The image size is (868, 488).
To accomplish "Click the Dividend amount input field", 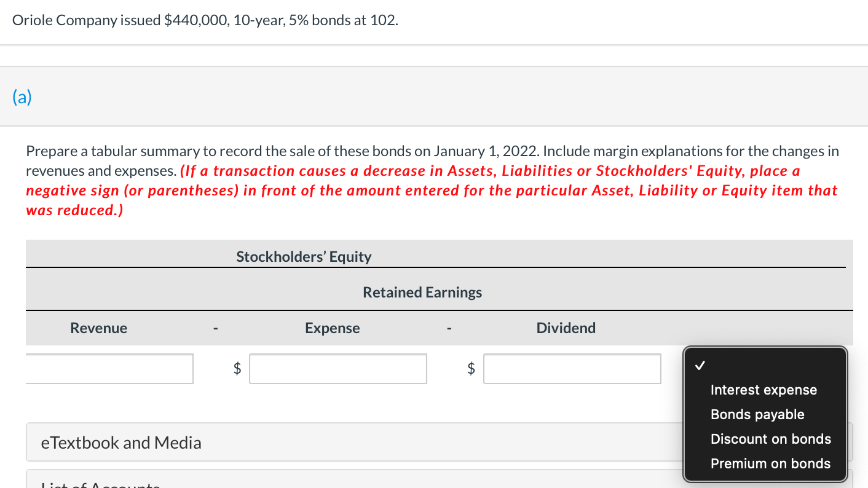I will coord(572,368).
